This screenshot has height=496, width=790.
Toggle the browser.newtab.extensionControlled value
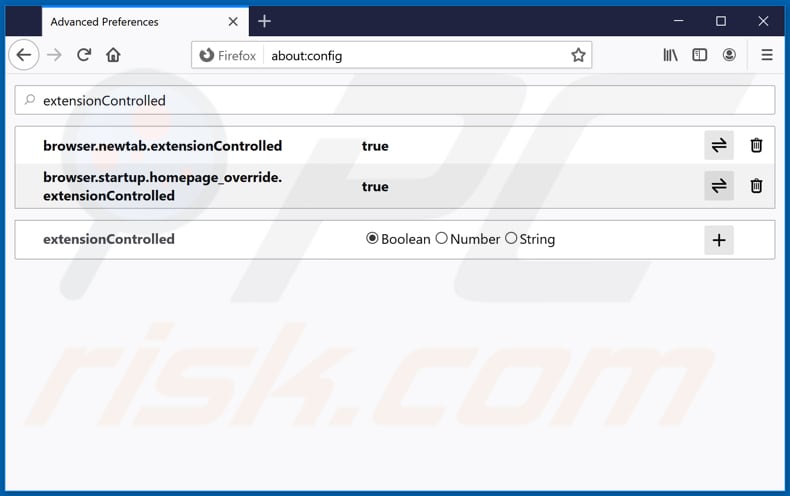[x=718, y=146]
